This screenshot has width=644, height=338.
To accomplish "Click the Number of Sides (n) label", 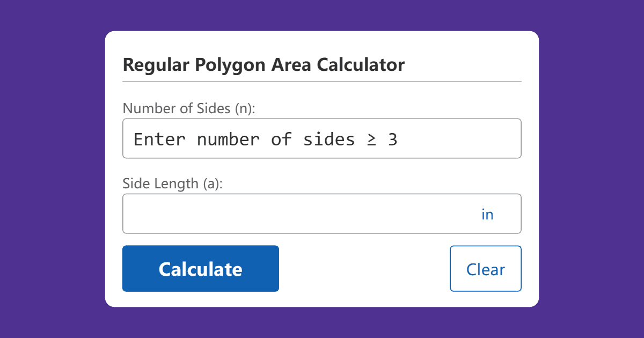I will [189, 108].
